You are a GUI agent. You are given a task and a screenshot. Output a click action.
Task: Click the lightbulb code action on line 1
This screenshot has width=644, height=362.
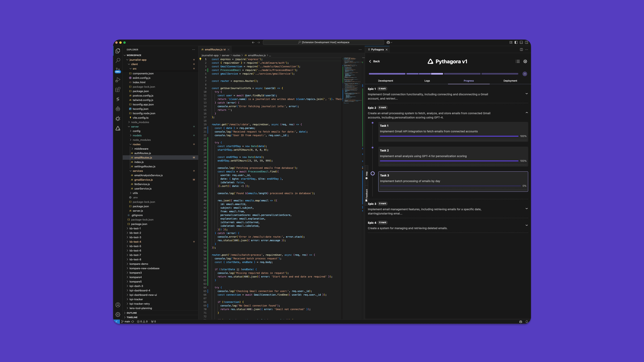click(200, 59)
